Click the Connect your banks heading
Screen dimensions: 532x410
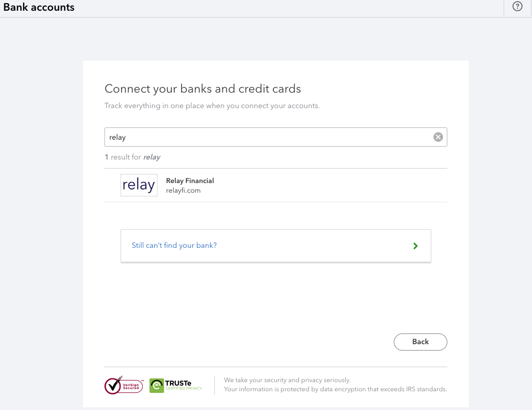(203, 89)
